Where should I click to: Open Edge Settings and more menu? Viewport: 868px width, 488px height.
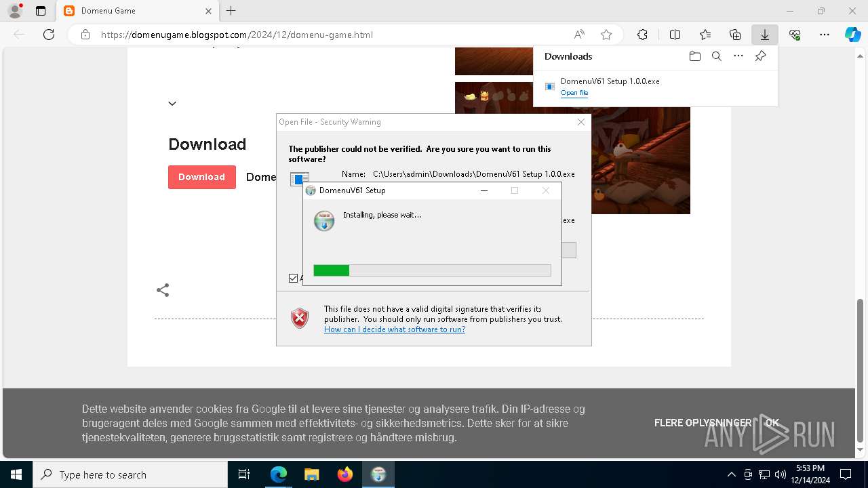click(825, 35)
